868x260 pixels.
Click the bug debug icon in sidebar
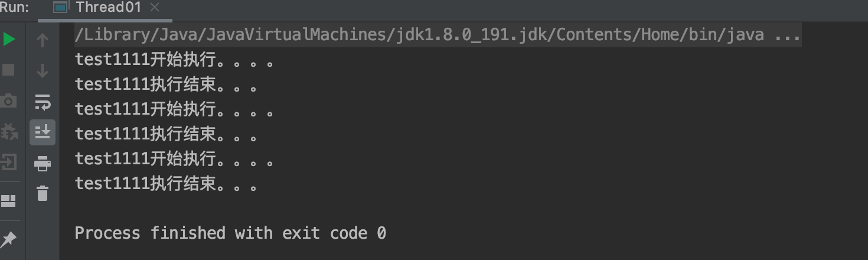[x=9, y=131]
